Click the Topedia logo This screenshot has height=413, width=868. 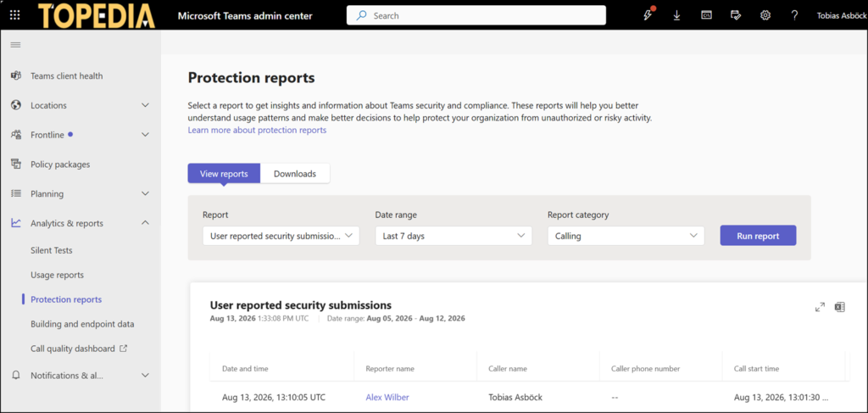(97, 15)
